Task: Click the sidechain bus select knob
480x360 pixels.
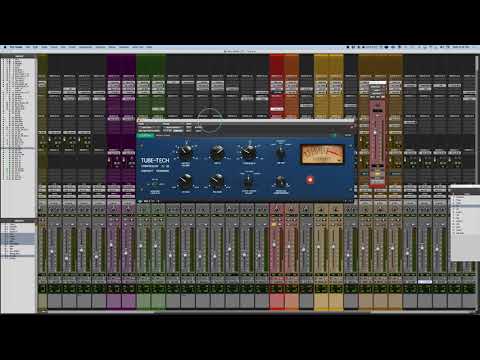Action: (x=280, y=182)
